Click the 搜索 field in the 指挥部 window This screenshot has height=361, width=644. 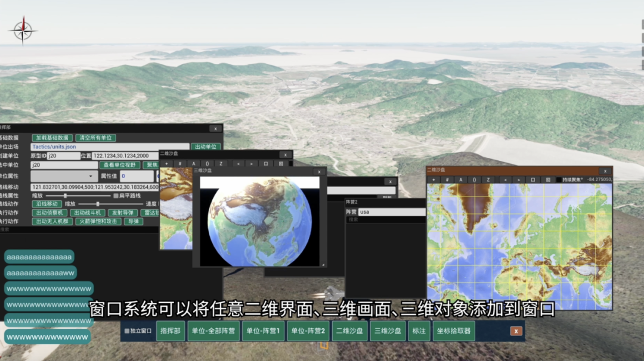(x=79, y=230)
